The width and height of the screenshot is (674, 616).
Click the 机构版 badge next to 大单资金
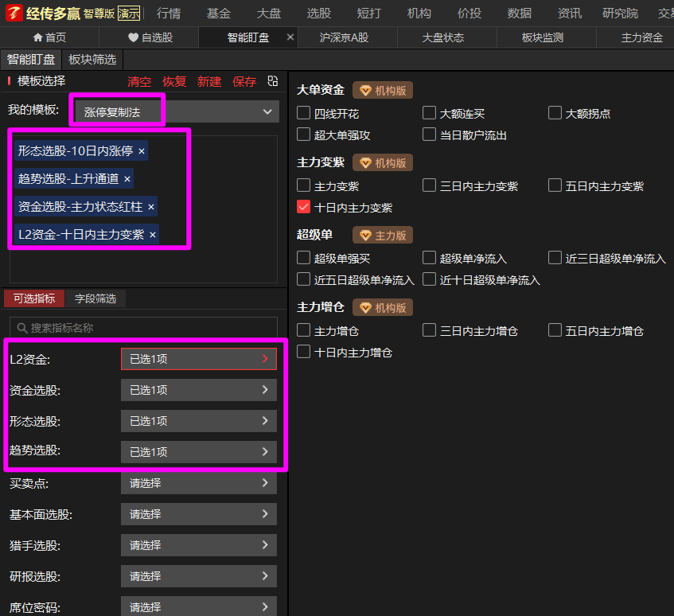pyautogui.click(x=383, y=91)
